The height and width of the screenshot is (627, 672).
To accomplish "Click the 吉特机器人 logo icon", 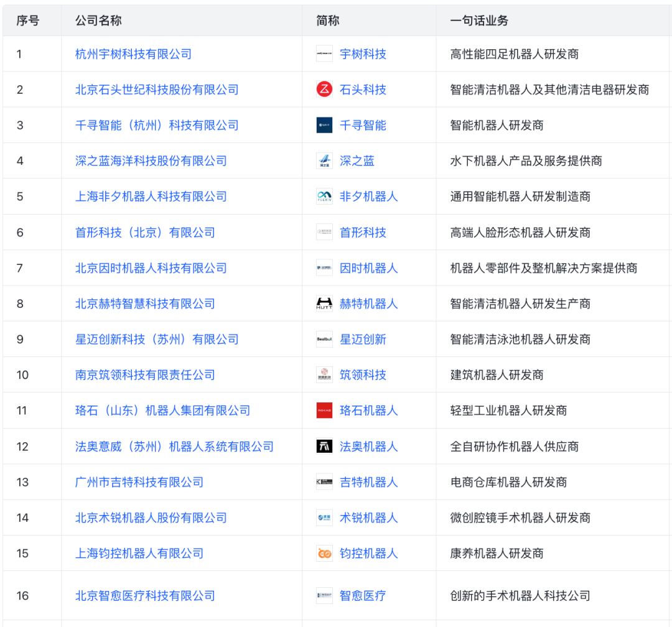I will (x=324, y=481).
